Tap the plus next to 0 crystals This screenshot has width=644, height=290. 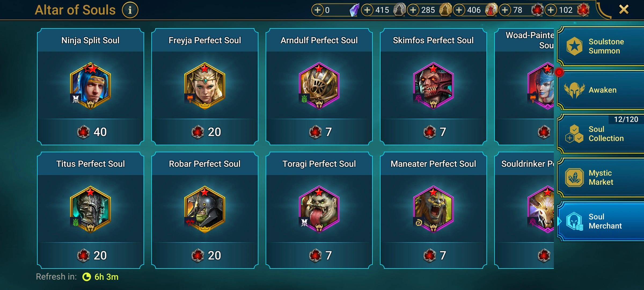coord(317,10)
